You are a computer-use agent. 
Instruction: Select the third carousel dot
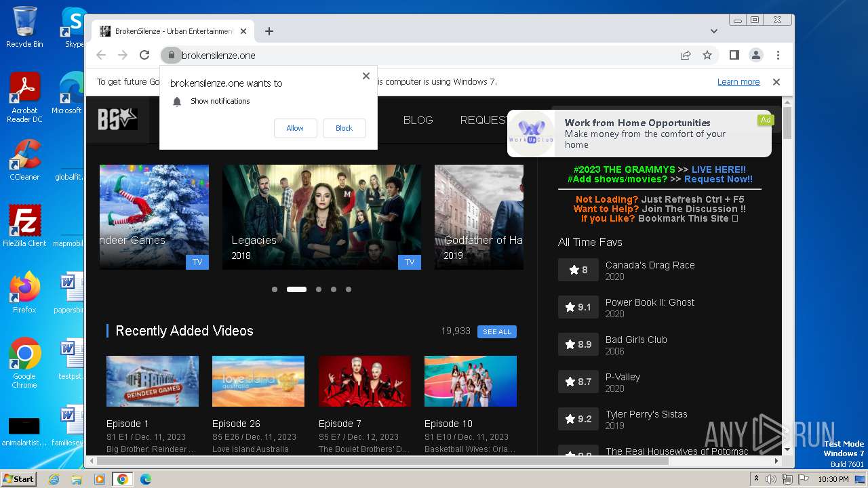[319, 289]
